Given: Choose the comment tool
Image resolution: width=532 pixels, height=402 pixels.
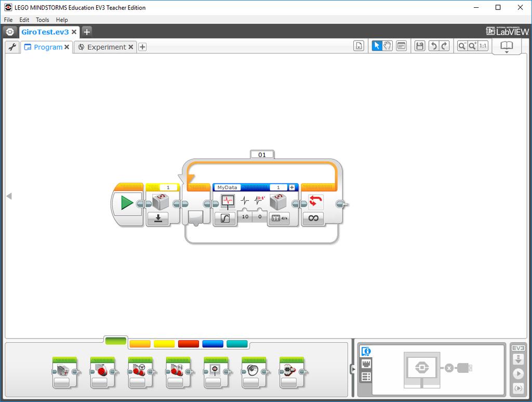Looking at the screenshot, I should (x=402, y=46).
